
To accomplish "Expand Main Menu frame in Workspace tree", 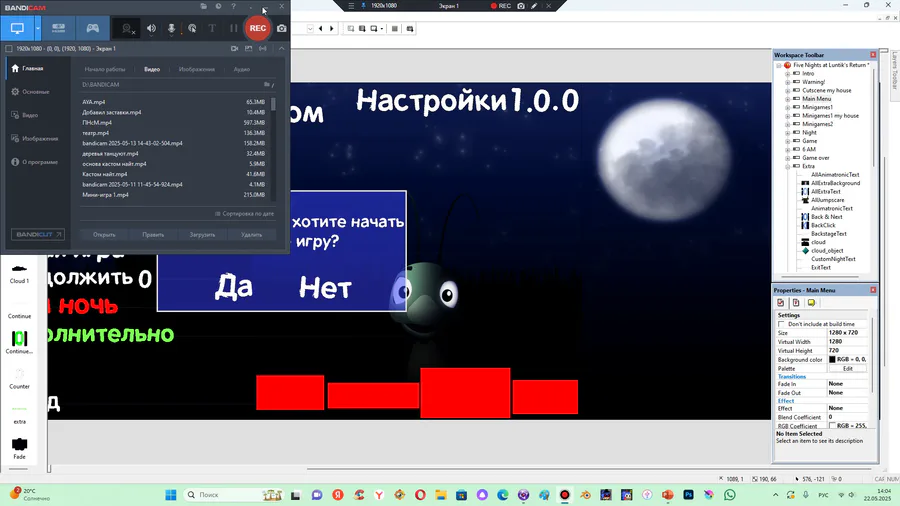I will coord(788,99).
